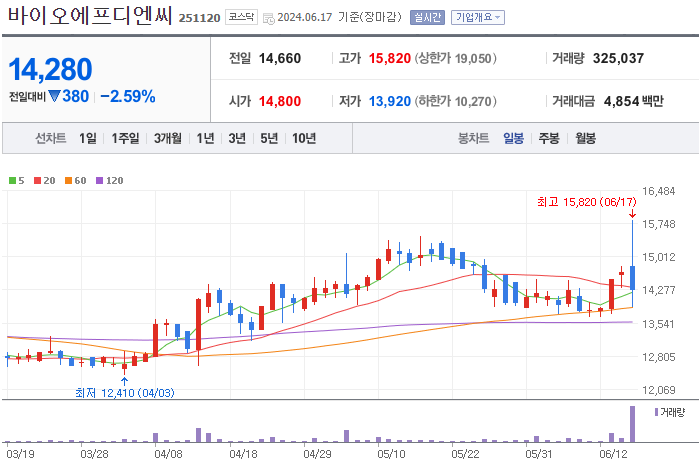Image resolution: width=699 pixels, height=461 pixels.
Task: Click the tallest volume bar at 06/17
Action: point(632,424)
